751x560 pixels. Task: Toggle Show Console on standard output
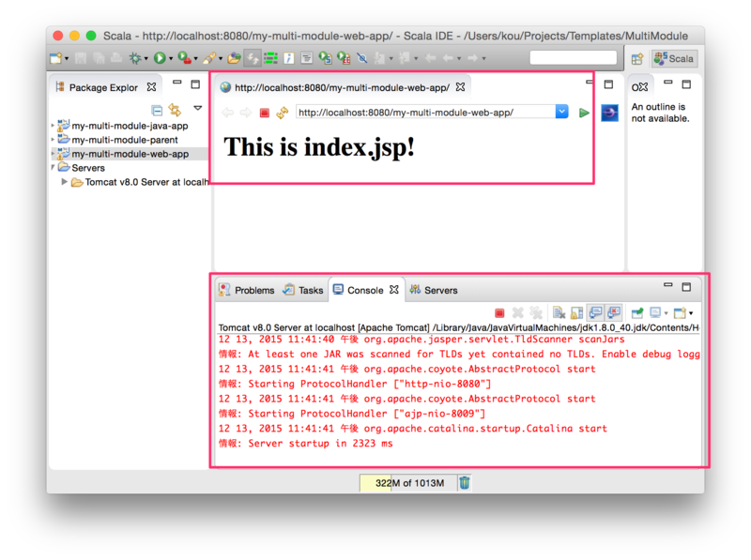595,313
